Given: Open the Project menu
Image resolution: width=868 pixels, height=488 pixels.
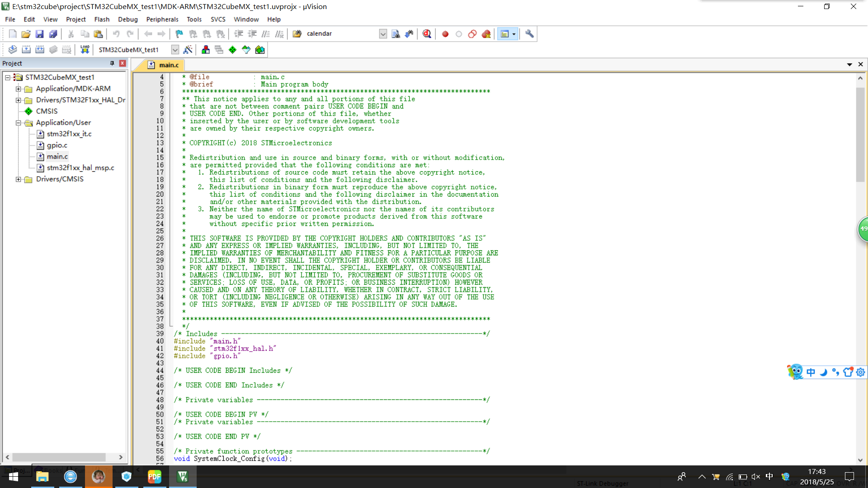Looking at the screenshot, I should click(x=75, y=19).
